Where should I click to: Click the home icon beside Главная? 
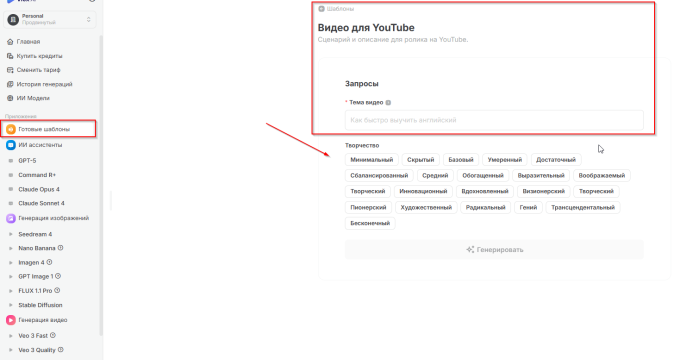10,42
